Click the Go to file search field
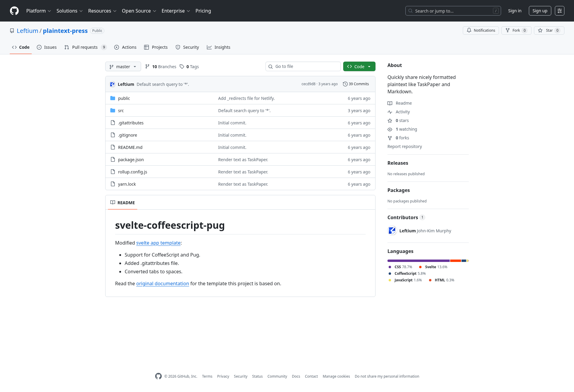 [303, 66]
